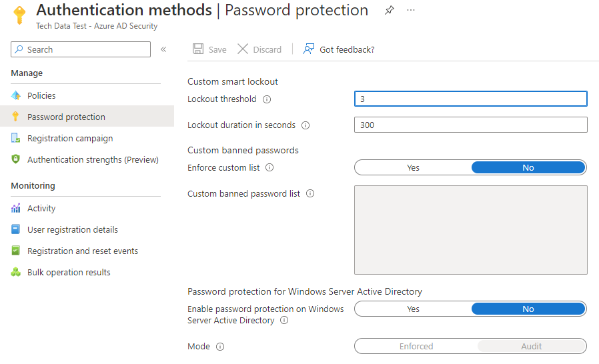599x364 pixels.
Task: Click the Save button in toolbar
Action: click(209, 49)
